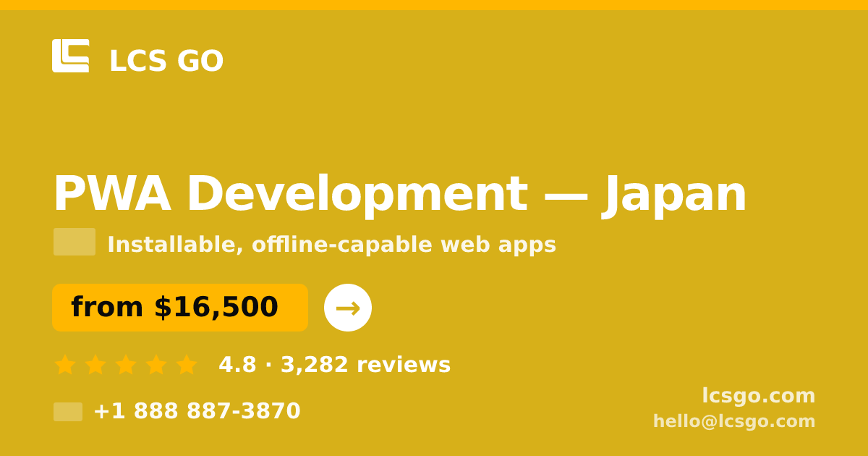
Task: Click the phone icon box
Action: tap(68, 412)
